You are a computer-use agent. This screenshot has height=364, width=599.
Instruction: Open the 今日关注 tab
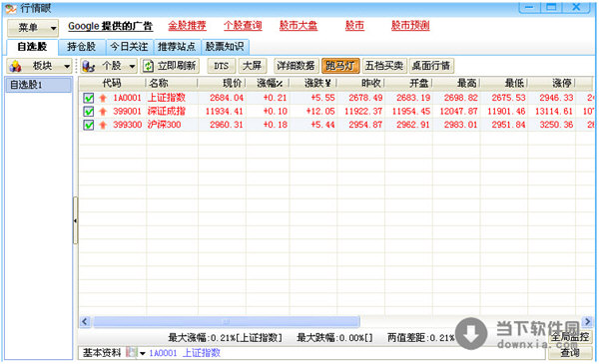[x=129, y=47]
